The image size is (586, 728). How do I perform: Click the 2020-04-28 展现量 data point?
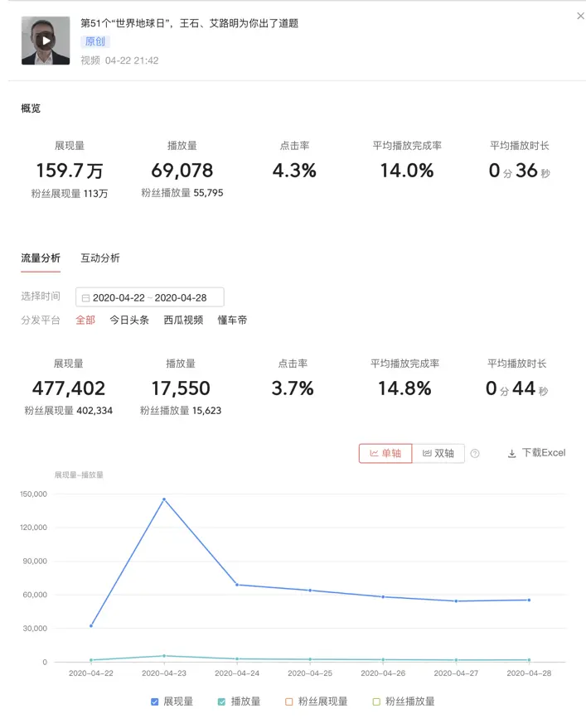point(529,600)
